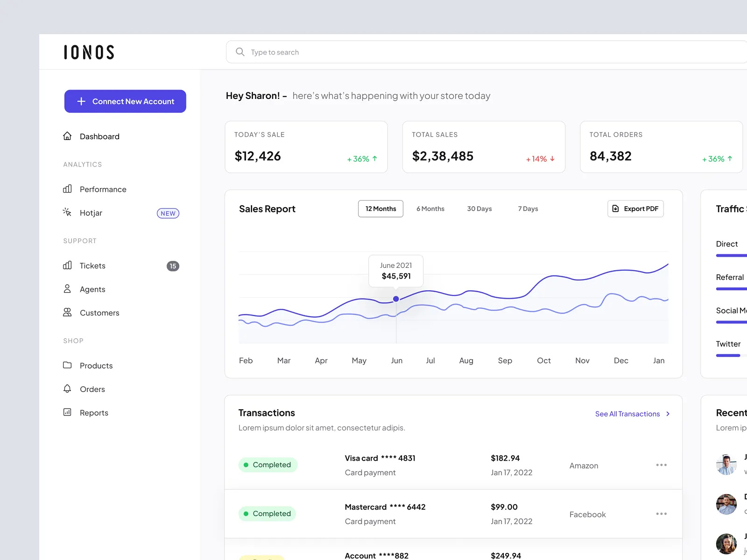The height and width of the screenshot is (560, 747).
Task: Open the Dashboard menu item
Action: pyautogui.click(x=99, y=136)
